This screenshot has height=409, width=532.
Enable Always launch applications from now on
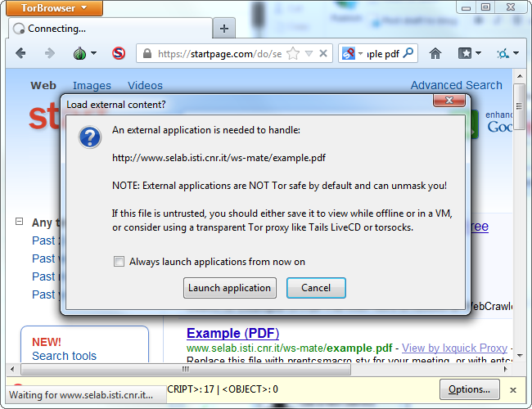pos(119,262)
